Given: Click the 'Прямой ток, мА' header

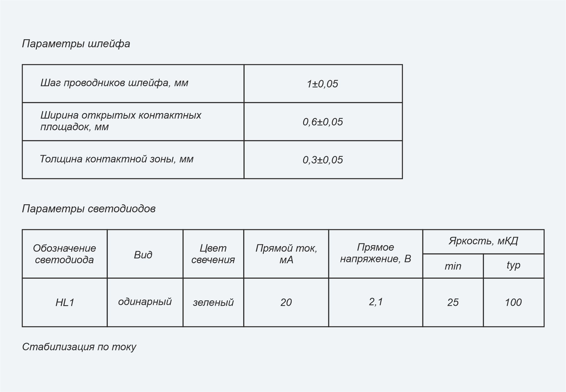Looking at the screenshot, I should [x=286, y=254].
